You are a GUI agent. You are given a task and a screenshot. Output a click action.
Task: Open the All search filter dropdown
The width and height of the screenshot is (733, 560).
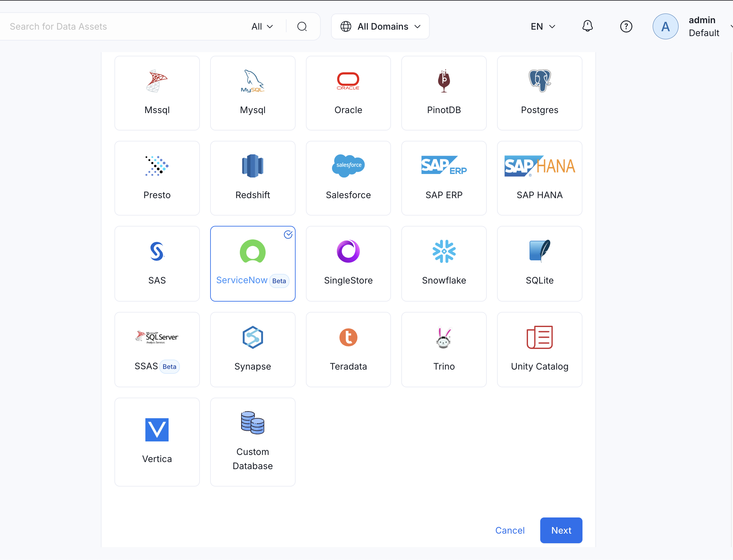262,26
